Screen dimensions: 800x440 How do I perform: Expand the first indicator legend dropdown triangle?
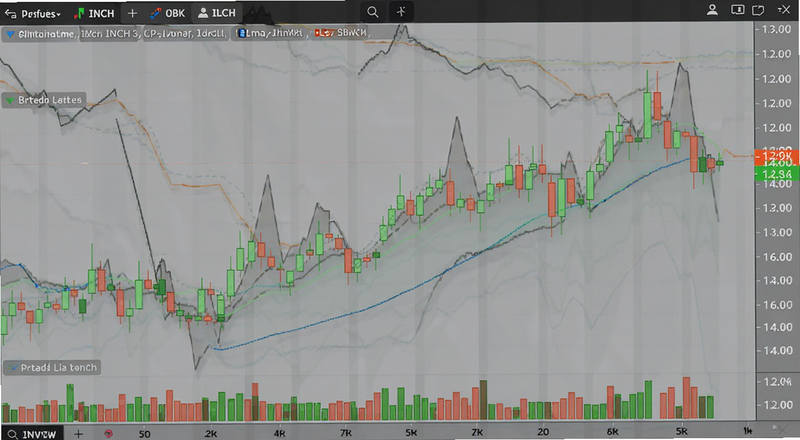(x=10, y=34)
